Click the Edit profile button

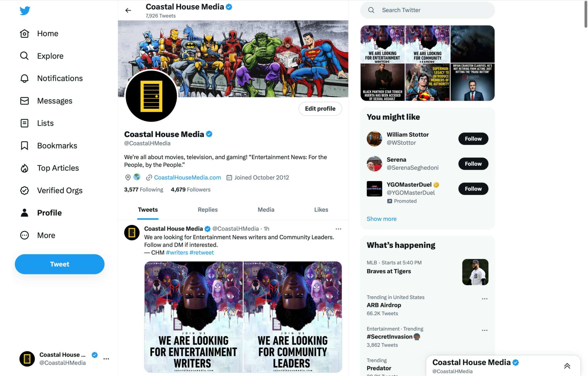[320, 109]
